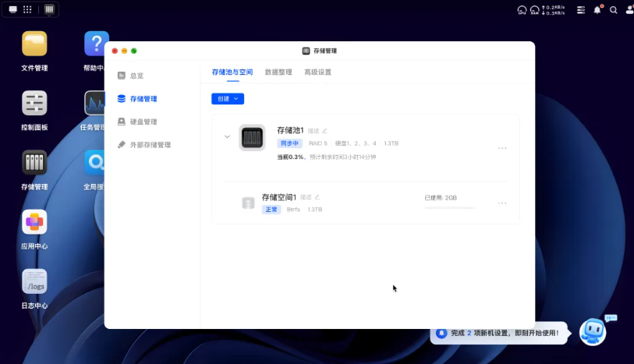Viewport: 634px width, 364px height.
Task: Open the 文件管理 desktop icon
Action: coord(34,44)
